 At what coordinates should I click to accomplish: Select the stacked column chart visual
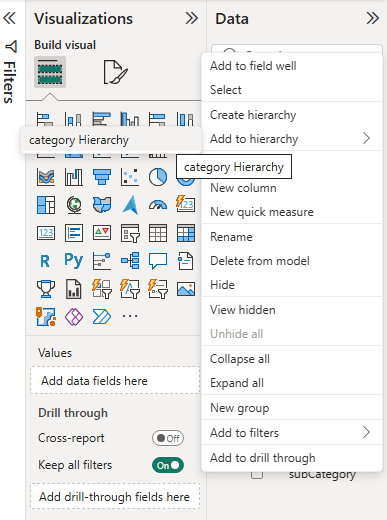point(73,119)
